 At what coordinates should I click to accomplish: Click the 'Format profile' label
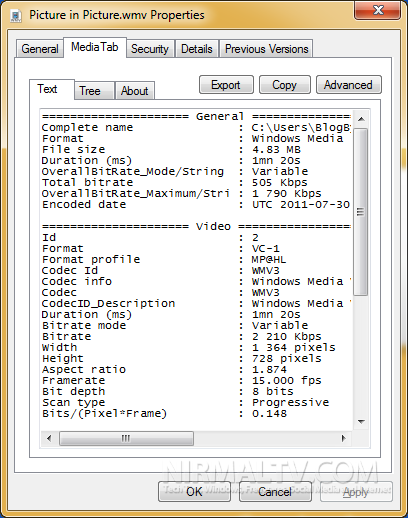click(x=91, y=260)
